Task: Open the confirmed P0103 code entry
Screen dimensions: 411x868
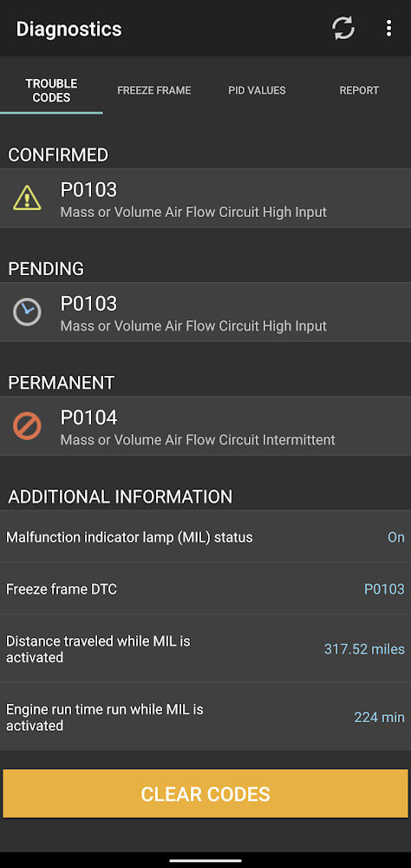Action: click(x=205, y=198)
